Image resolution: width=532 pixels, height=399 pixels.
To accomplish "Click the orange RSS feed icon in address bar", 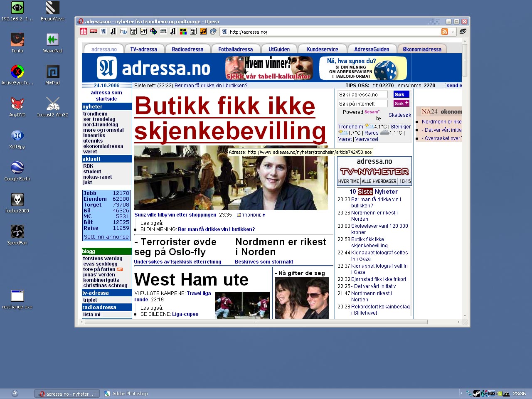I will [445, 32].
